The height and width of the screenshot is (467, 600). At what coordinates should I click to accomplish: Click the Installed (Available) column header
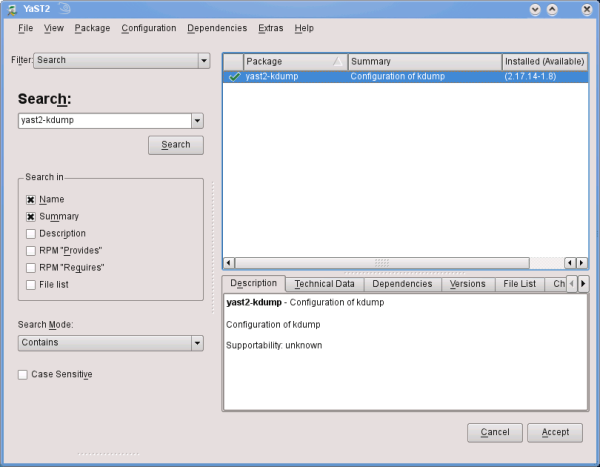pos(545,62)
